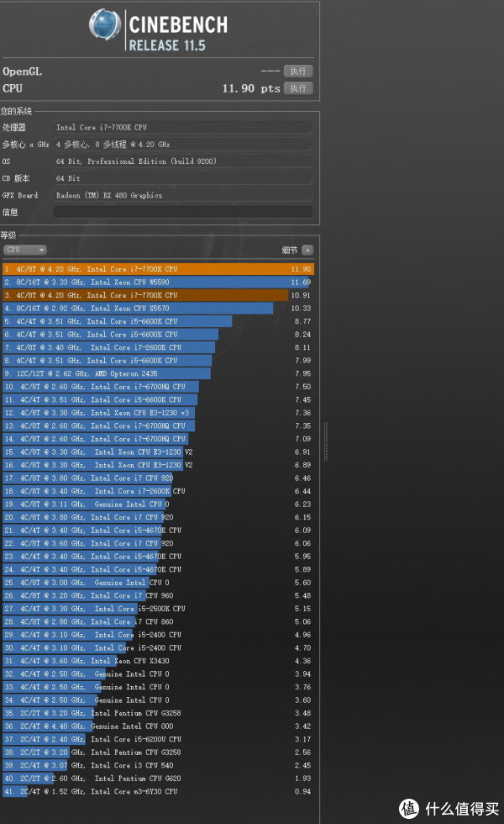
Task: Run the CPU benchmark with its 执行 button
Action: coord(298,88)
